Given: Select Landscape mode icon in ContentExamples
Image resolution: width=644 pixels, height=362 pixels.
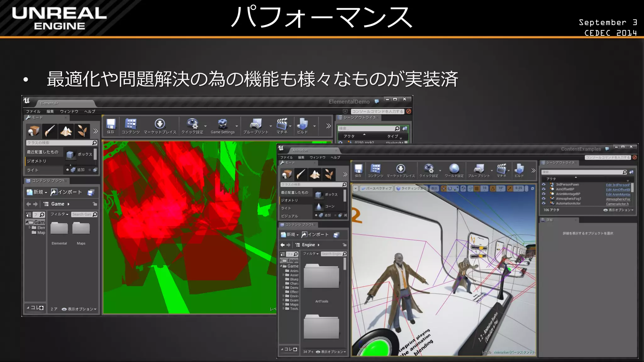Looking at the screenshot, I should point(315,174).
